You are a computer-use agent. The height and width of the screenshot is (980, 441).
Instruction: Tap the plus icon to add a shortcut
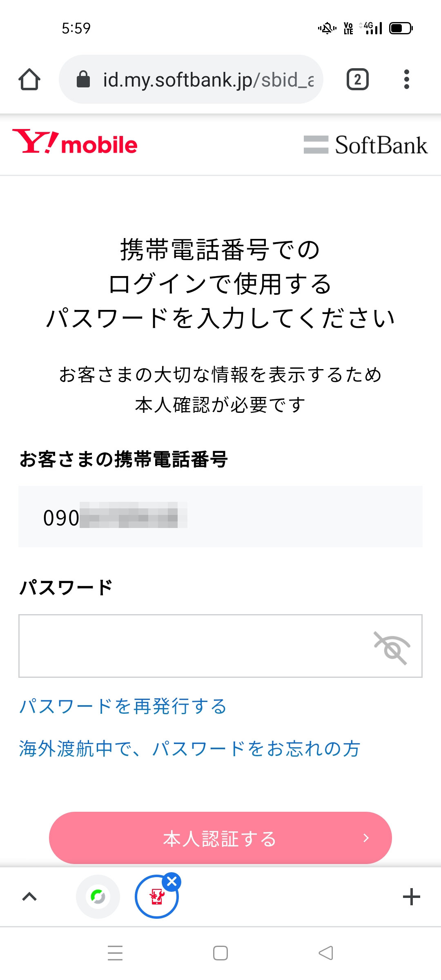pyautogui.click(x=411, y=897)
